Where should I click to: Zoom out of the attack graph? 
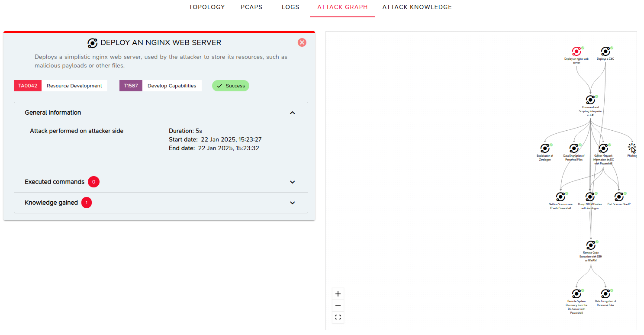tap(338, 306)
